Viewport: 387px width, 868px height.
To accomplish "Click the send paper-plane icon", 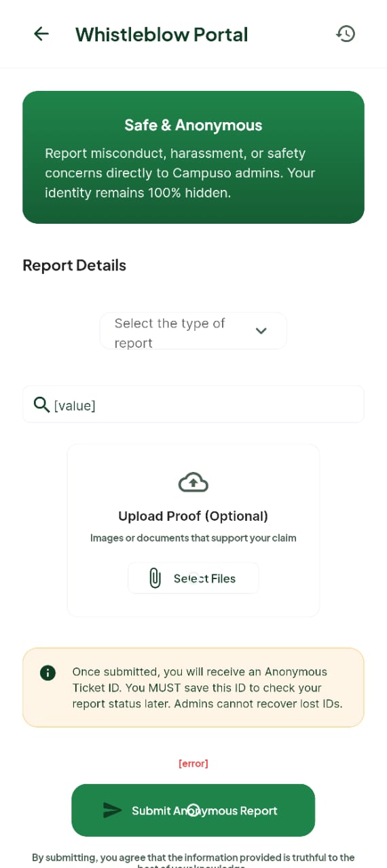I will coord(112,810).
